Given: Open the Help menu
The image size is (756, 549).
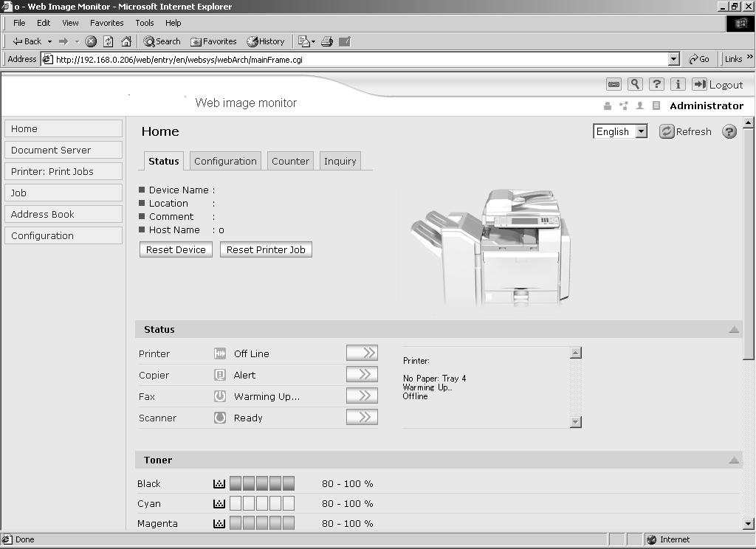Looking at the screenshot, I should (x=173, y=23).
